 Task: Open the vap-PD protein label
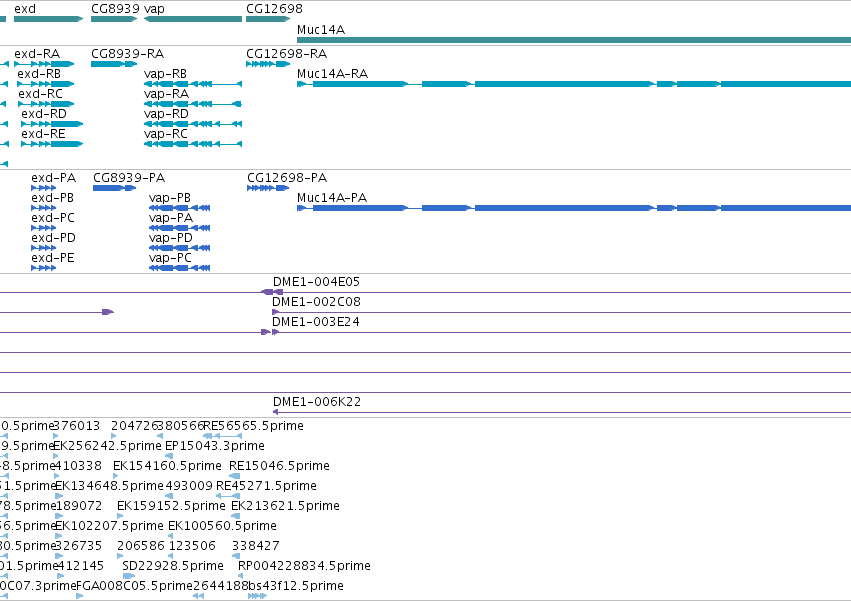click(x=171, y=238)
